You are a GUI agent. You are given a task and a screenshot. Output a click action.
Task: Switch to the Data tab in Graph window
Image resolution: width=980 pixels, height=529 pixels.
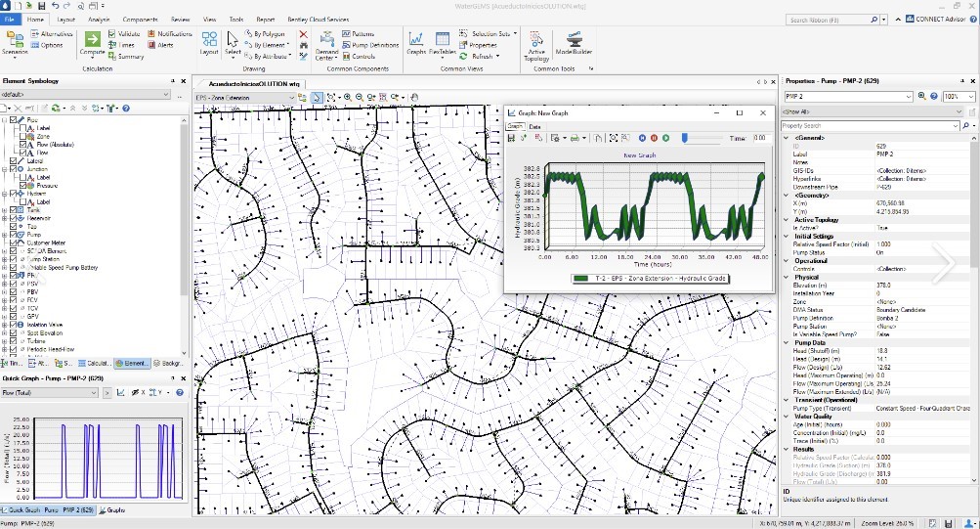click(535, 126)
